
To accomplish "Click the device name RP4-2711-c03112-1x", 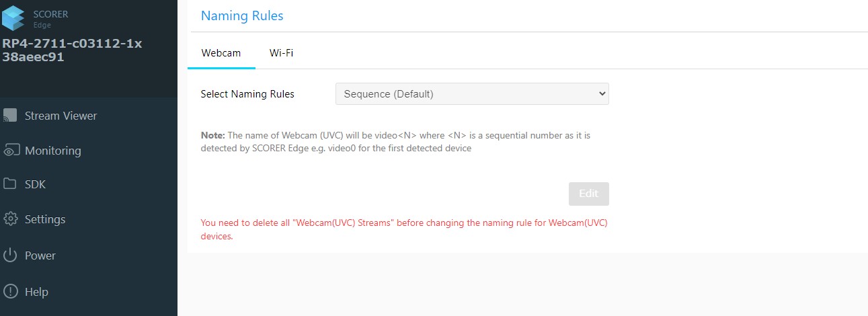I will (x=72, y=44).
